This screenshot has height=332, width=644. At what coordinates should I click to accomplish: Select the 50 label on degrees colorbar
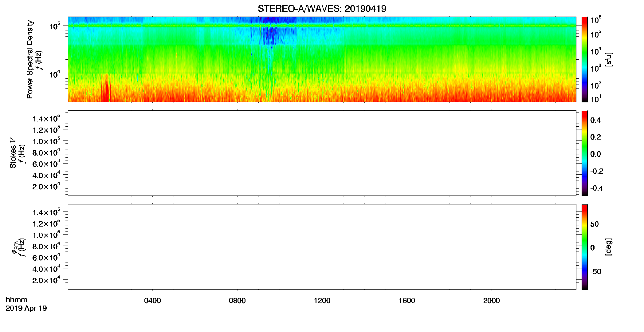tap(595, 224)
